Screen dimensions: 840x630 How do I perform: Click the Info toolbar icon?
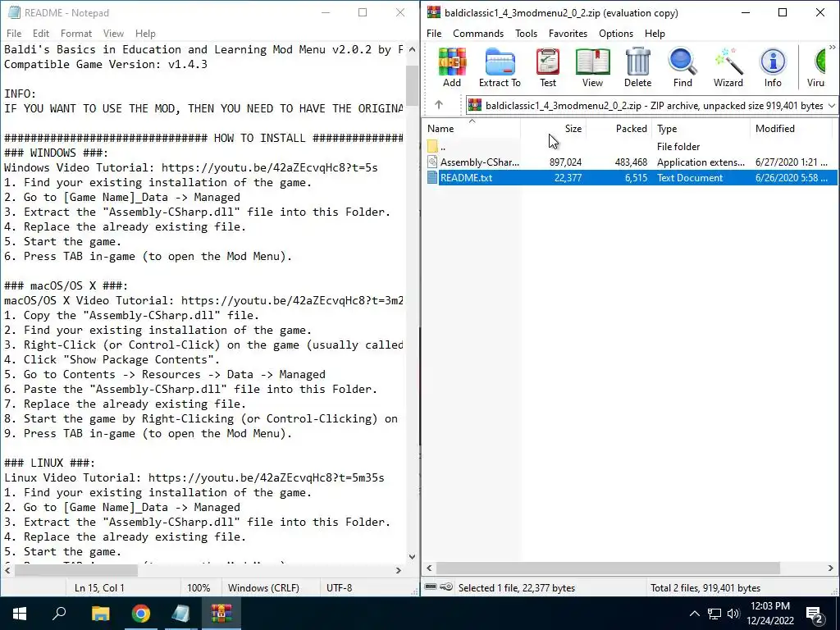(773, 67)
